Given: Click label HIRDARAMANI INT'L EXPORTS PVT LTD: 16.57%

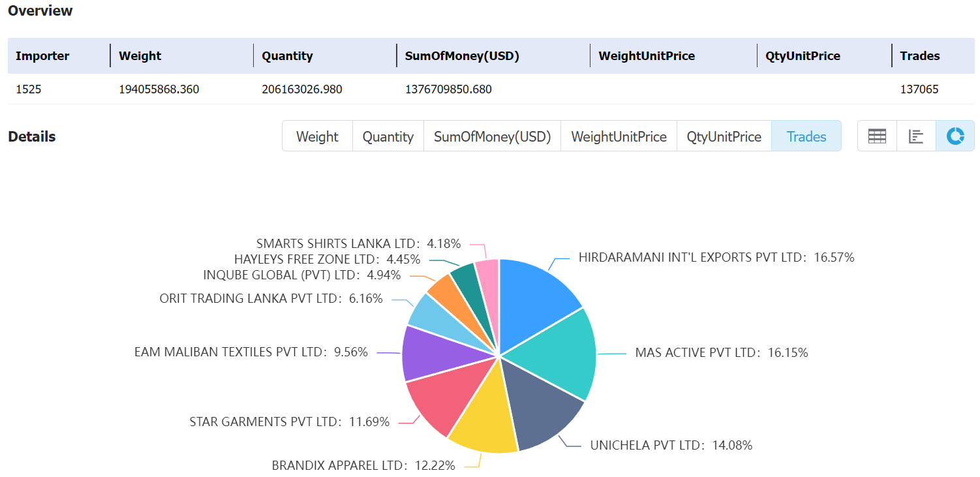Looking at the screenshot, I should point(716,257).
